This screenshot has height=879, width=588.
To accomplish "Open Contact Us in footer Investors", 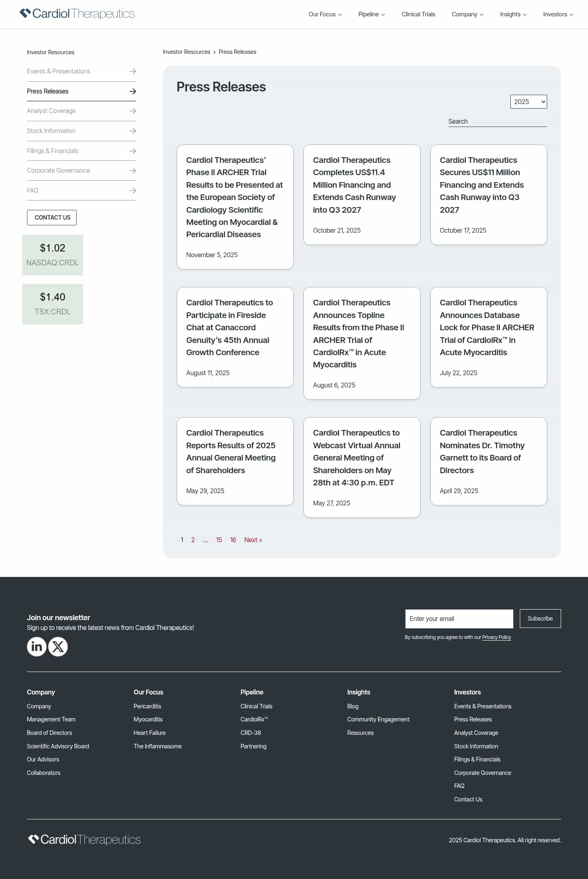I will pos(468,799).
